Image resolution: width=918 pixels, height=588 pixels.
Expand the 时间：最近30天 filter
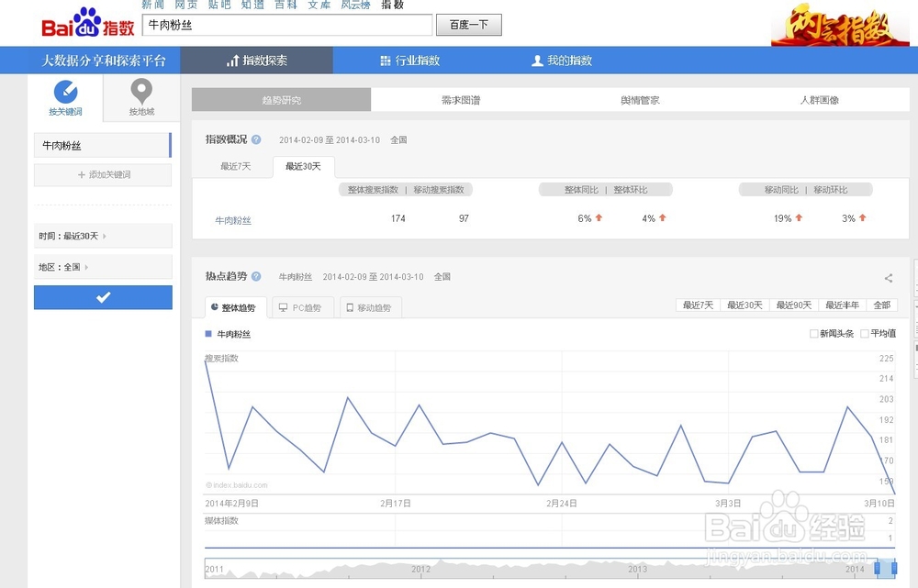pyautogui.click(x=103, y=236)
